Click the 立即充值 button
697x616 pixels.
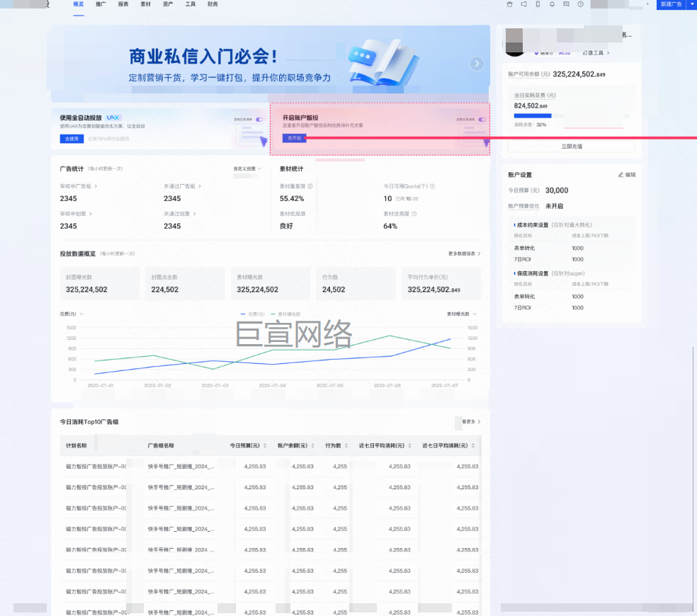(571, 147)
